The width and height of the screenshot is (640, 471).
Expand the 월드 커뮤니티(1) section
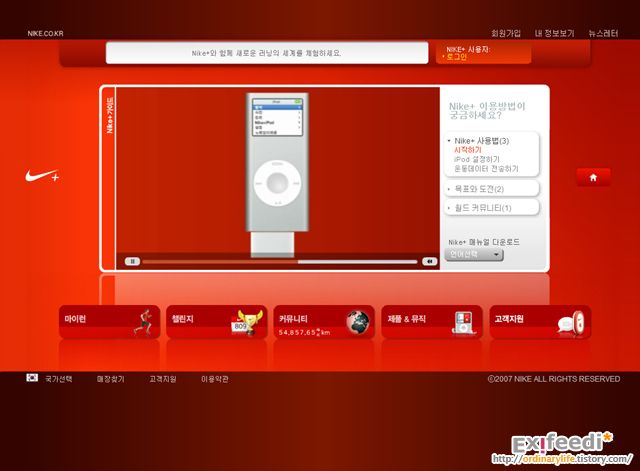(491, 208)
